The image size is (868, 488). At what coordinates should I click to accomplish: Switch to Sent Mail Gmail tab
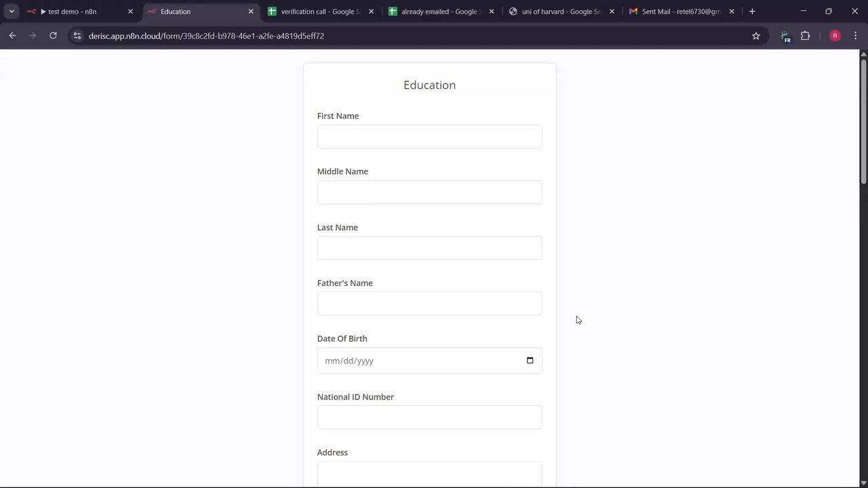681,12
